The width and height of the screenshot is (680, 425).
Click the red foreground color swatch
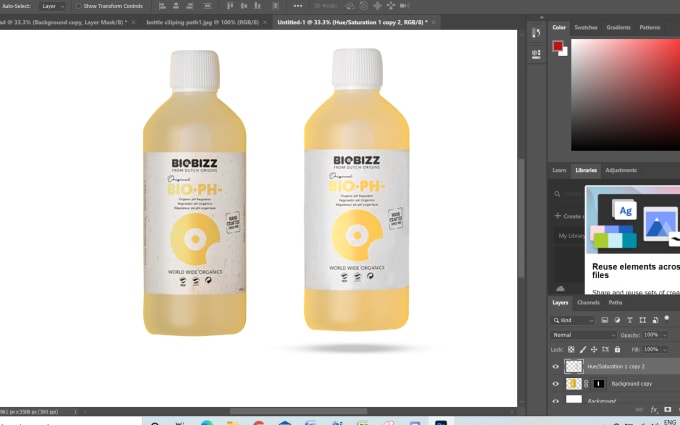coord(557,46)
